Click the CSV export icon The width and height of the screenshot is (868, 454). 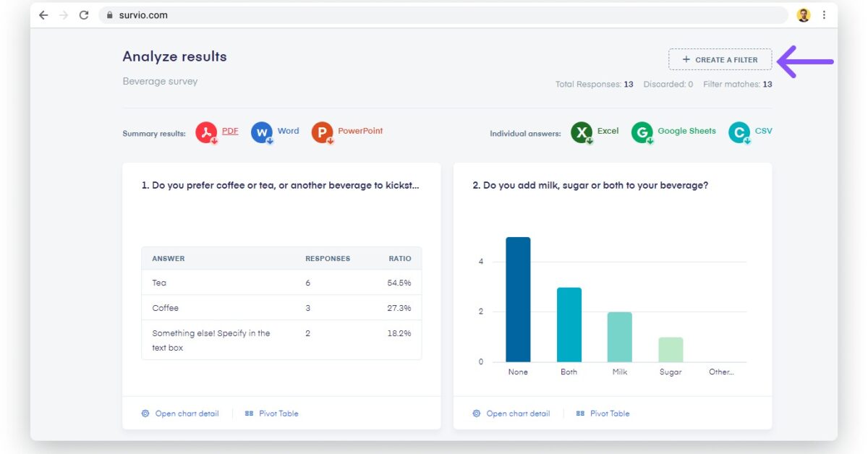pos(739,132)
